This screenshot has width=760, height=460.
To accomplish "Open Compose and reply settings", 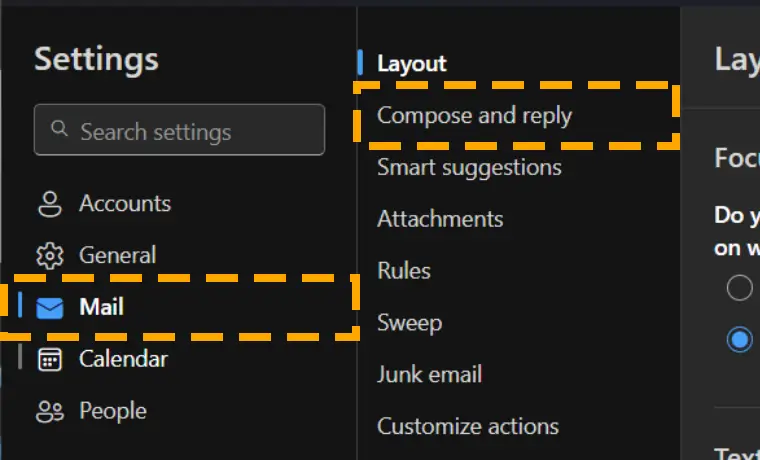I will (x=475, y=116).
